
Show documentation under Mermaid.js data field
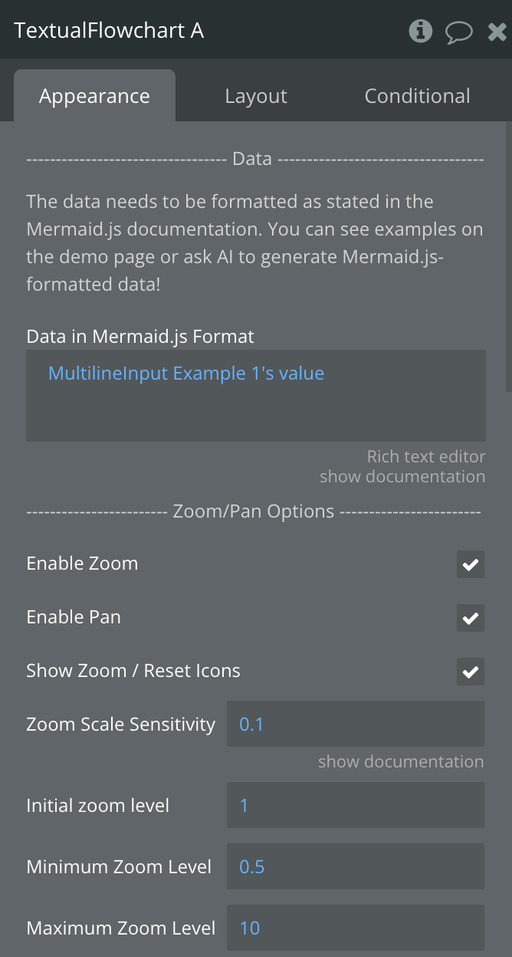(403, 476)
